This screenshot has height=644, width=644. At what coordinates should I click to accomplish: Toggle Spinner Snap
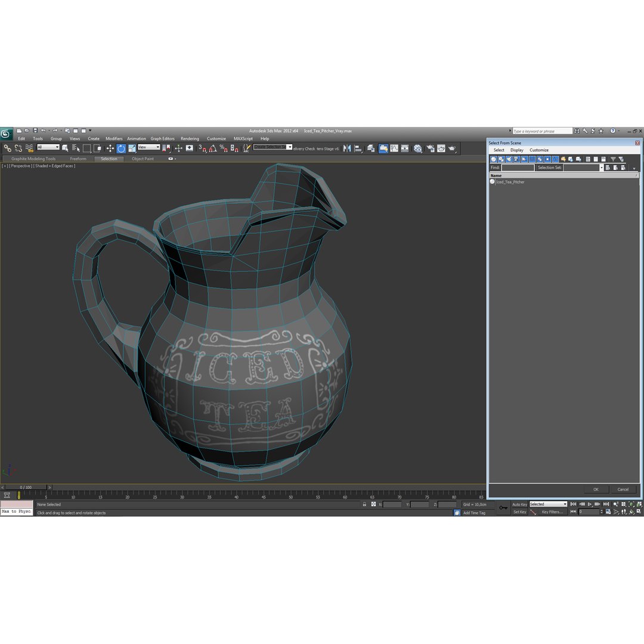click(234, 148)
